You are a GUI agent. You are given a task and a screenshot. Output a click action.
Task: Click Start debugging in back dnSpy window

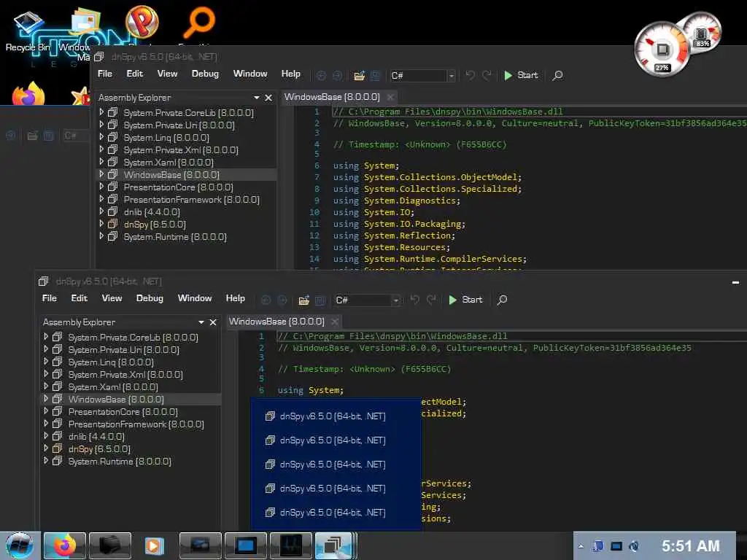pyautogui.click(x=521, y=75)
